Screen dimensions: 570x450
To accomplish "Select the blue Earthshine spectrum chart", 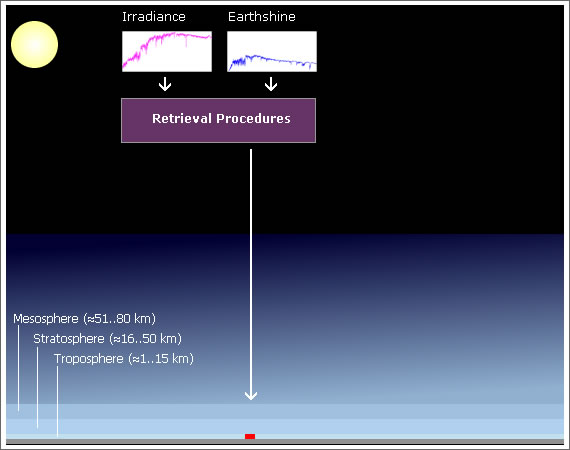I will coord(272,51).
